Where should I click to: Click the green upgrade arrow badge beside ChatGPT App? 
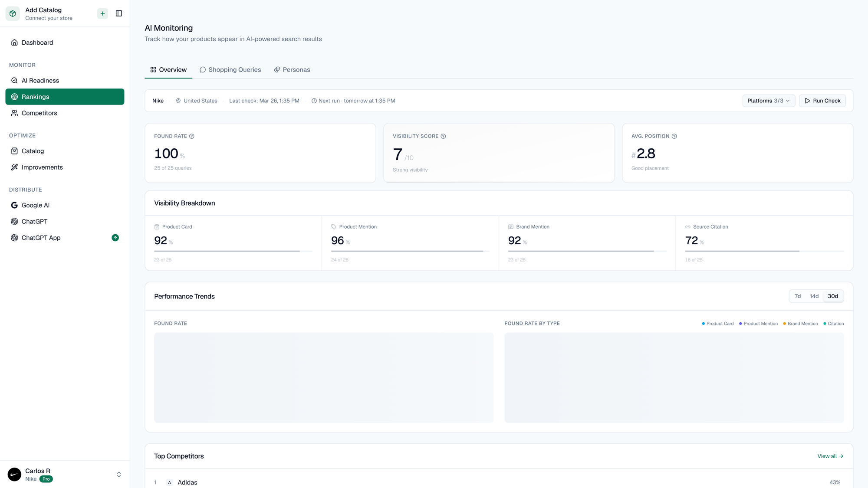tap(115, 238)
